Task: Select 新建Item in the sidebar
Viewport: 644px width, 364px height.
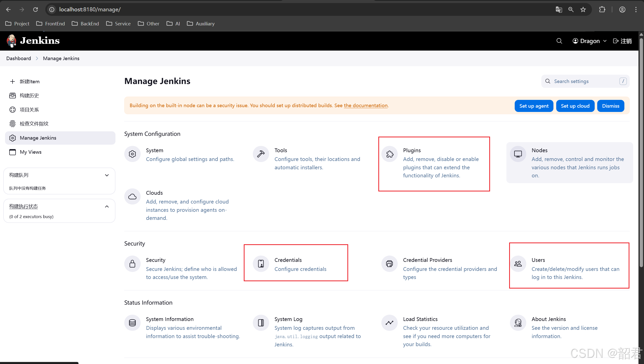Action: (29, 82)
